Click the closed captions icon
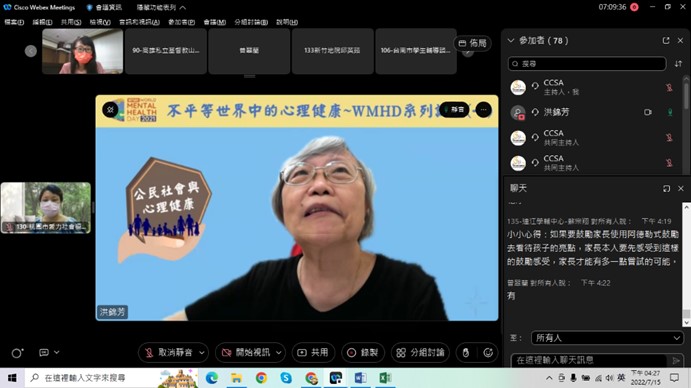691x388 pixels. (44, 352)
